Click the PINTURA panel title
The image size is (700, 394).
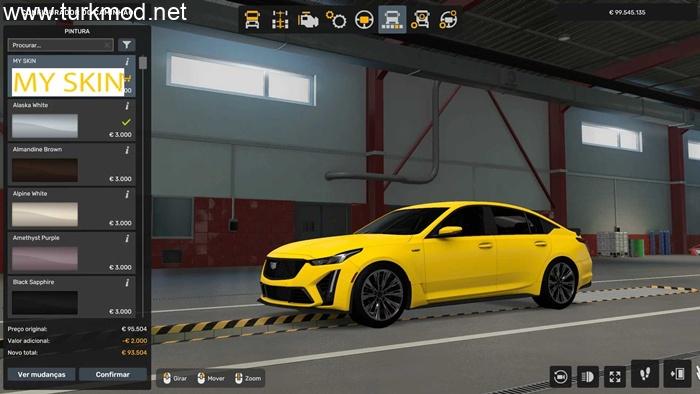[77, 31]
